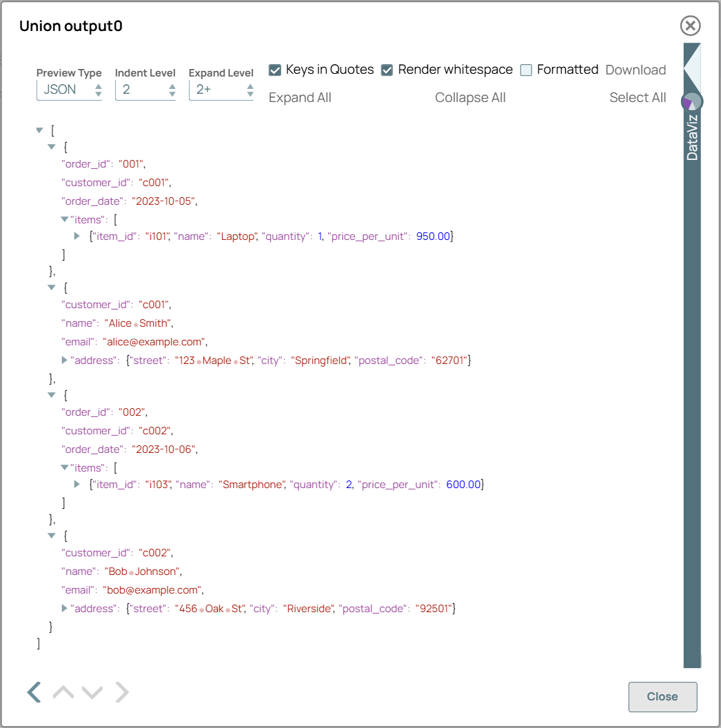
Task: Close the dialog with the X icon
Action: point(690,26)
